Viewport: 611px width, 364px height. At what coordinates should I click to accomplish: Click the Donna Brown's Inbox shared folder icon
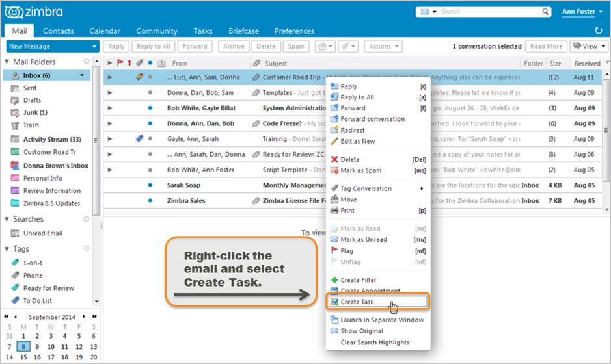[x=15, y=166]
